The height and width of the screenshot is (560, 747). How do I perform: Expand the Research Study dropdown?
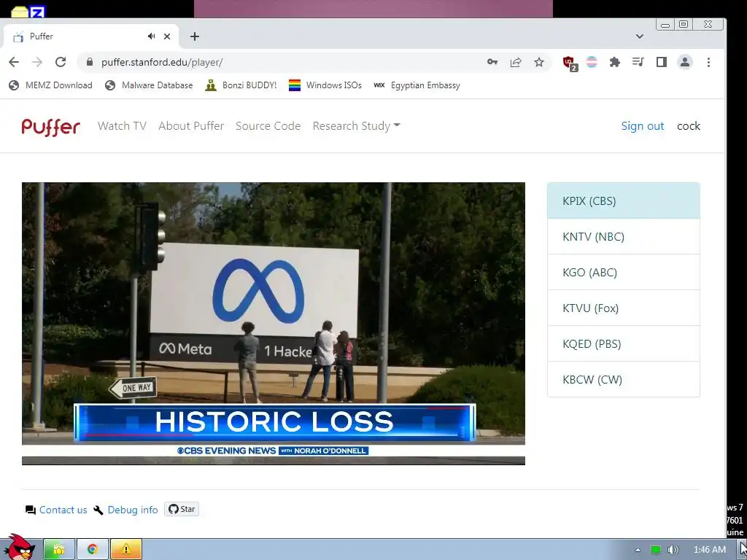tap(356, 125)
